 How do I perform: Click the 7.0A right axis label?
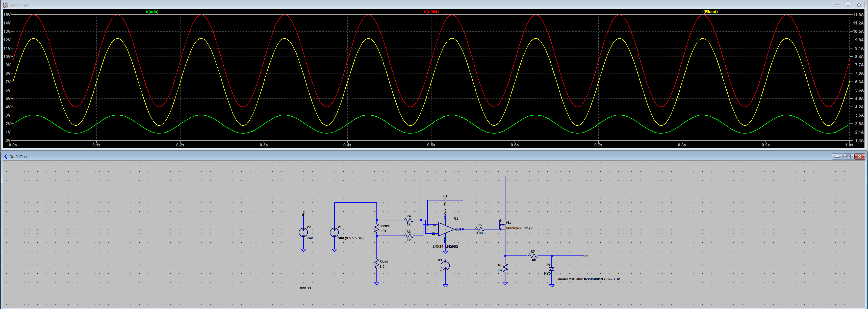pos(859,73)
